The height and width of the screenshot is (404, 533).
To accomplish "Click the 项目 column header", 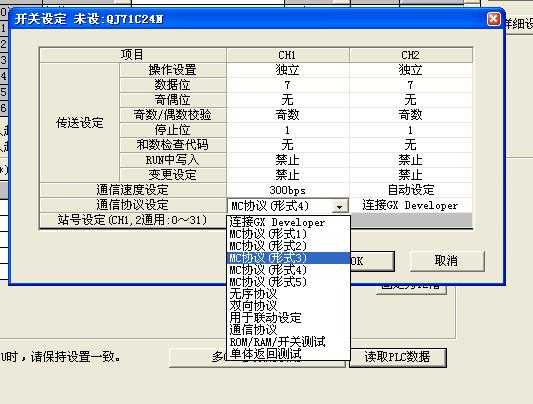I will pyautogui.click(x=133, y=55).
